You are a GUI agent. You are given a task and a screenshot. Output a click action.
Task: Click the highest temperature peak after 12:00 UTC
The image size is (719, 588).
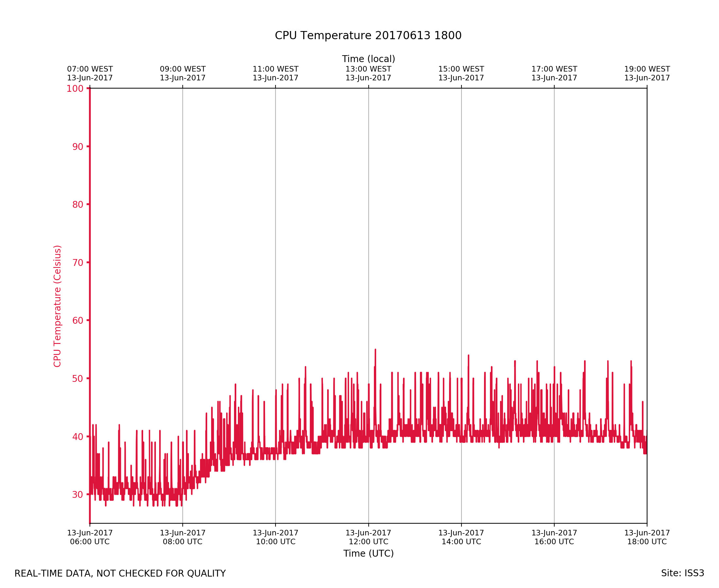click(x=375, y=350)
